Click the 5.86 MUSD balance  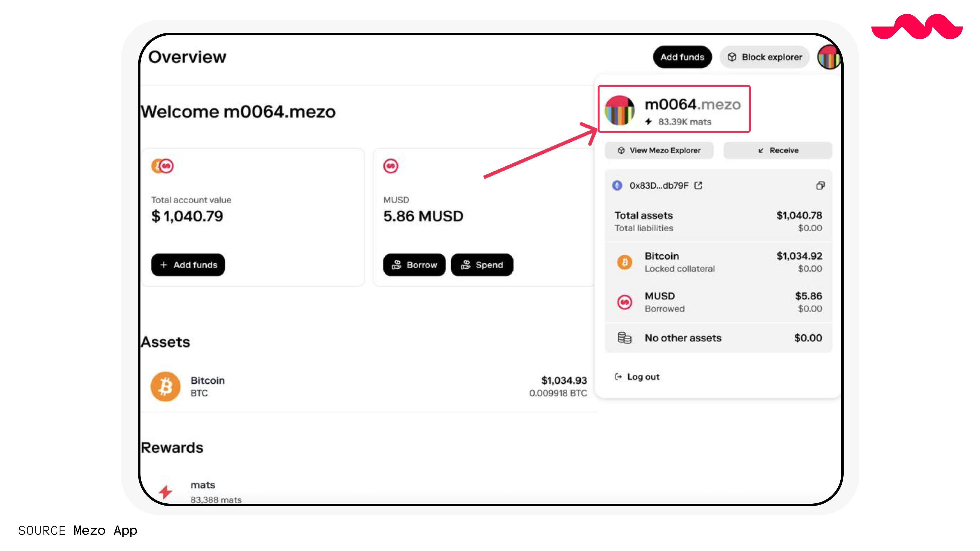click(423, 216)
